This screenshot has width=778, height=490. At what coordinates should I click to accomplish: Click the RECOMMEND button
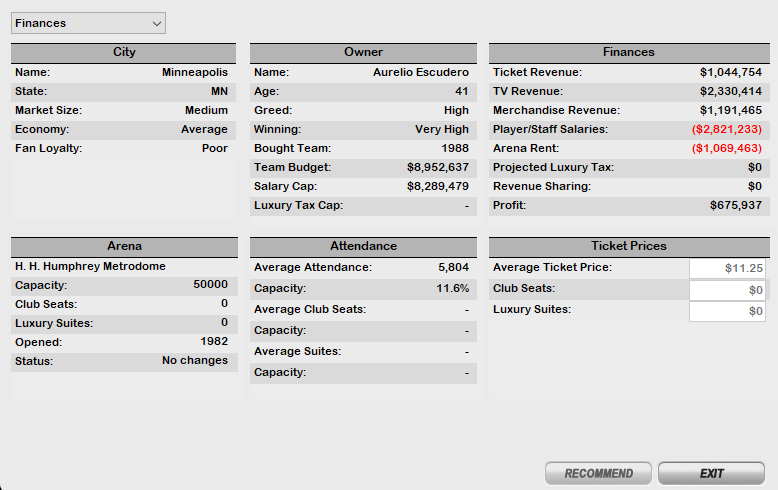coord(598,473)
